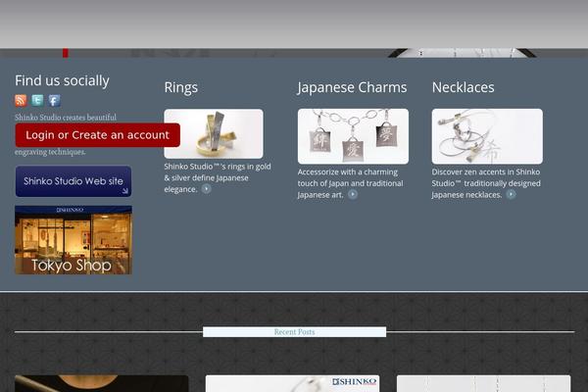Screen dimensions: 588x392
Task: Click the Shinko Studio creates beautiful text
Action: [x=66, y=118]
